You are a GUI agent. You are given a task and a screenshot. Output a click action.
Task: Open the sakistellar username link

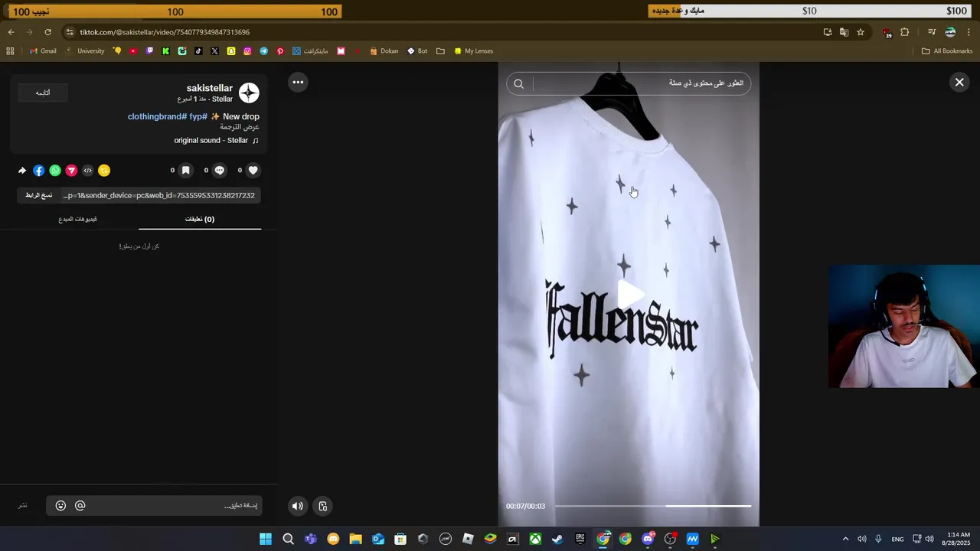(x=210, y=88)
